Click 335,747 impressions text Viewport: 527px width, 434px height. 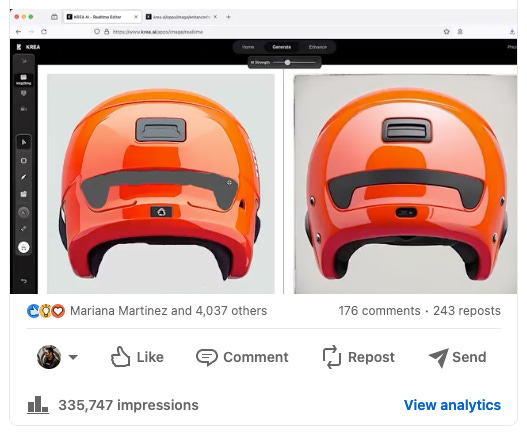pyautogui.click(x=128, y=405)
